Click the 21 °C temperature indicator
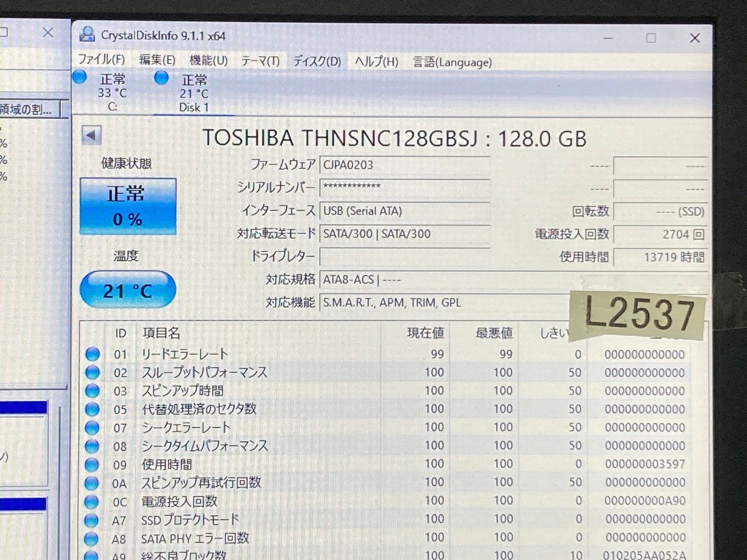This screenshot has height=560, width=747. click(127, 289)
